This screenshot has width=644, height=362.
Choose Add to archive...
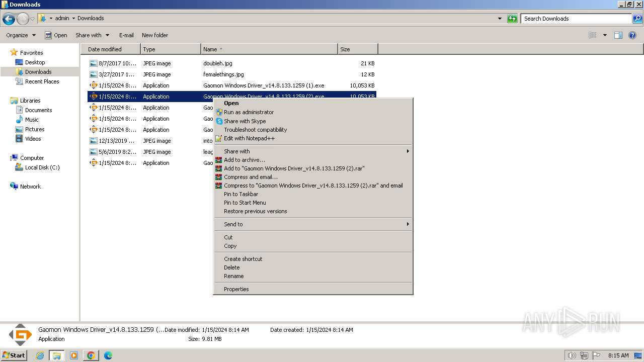tap(313, 160)
